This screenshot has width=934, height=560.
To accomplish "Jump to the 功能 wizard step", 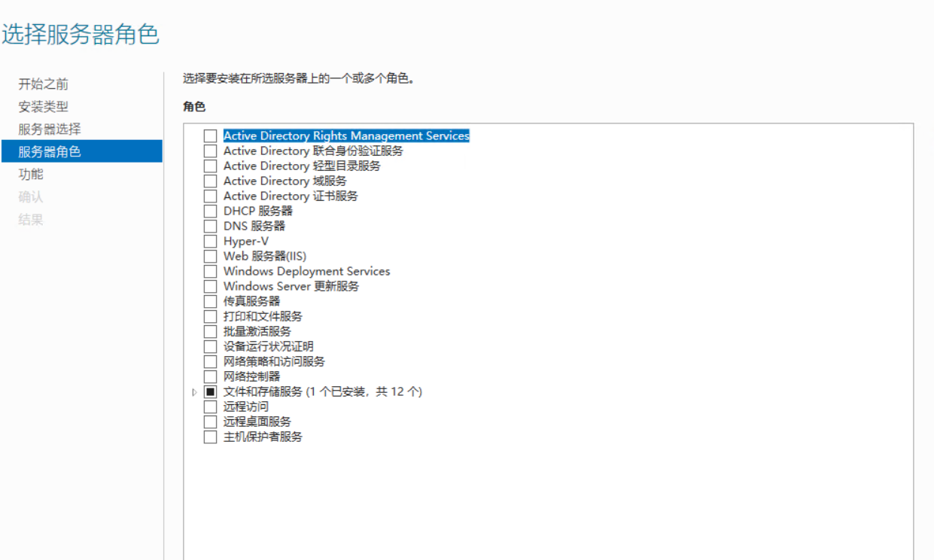I will click(31, 175).
